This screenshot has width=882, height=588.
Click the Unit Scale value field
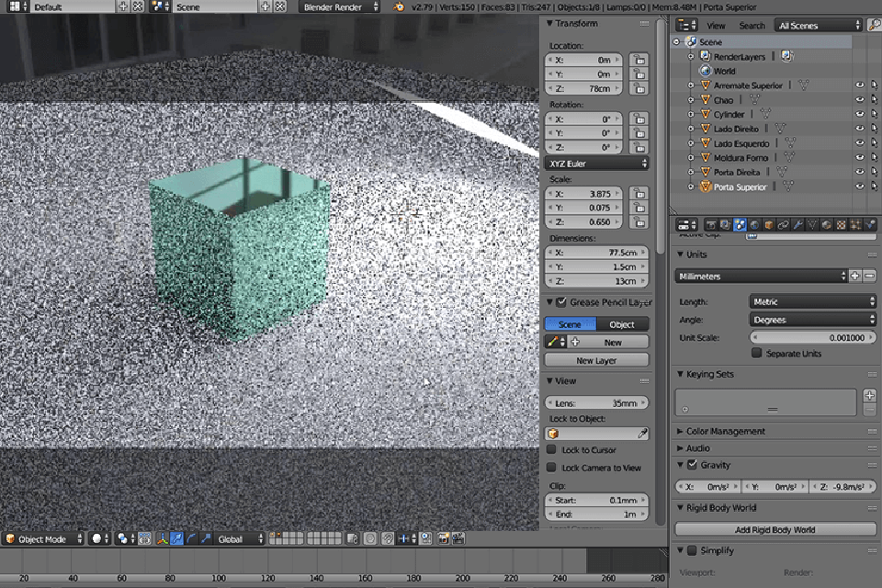click(x=813, y=337)
